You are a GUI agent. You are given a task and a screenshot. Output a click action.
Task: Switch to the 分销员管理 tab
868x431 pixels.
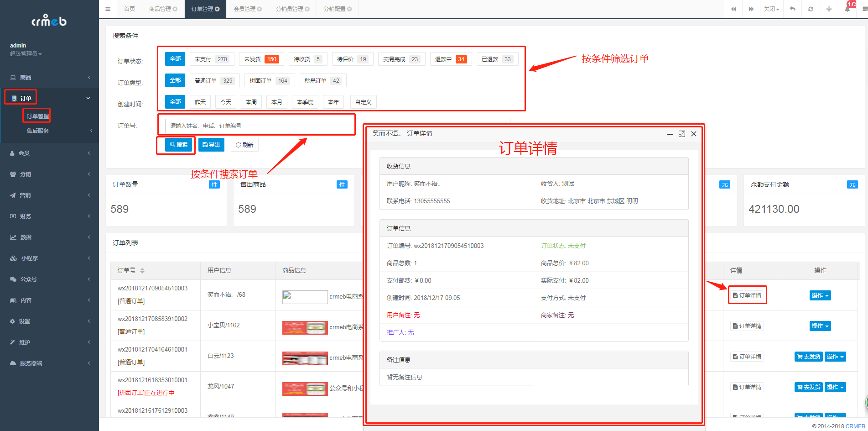(289, 9)
